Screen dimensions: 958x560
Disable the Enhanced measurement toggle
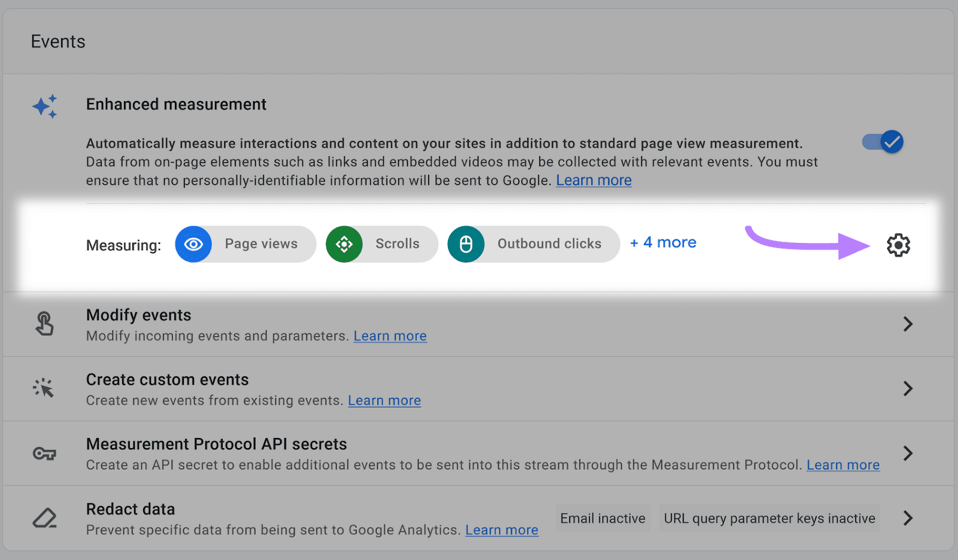pyautogui.click(x=883, y=142)
